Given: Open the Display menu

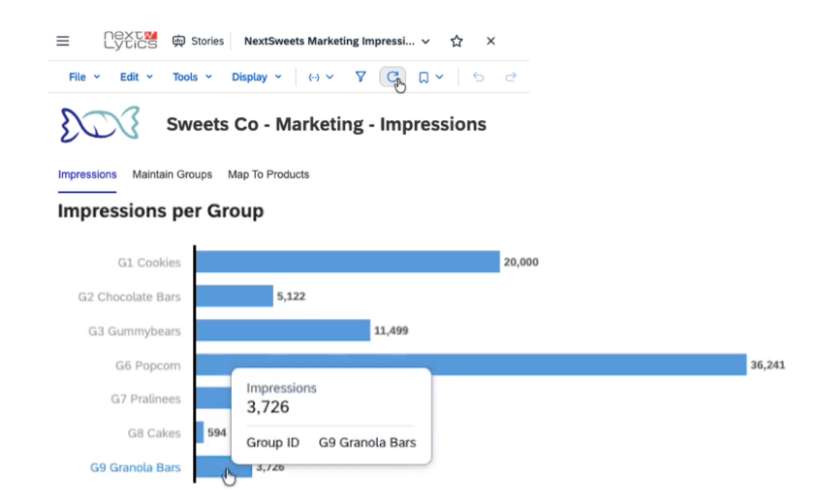Looking at the screenshot, I should (257, 77).
